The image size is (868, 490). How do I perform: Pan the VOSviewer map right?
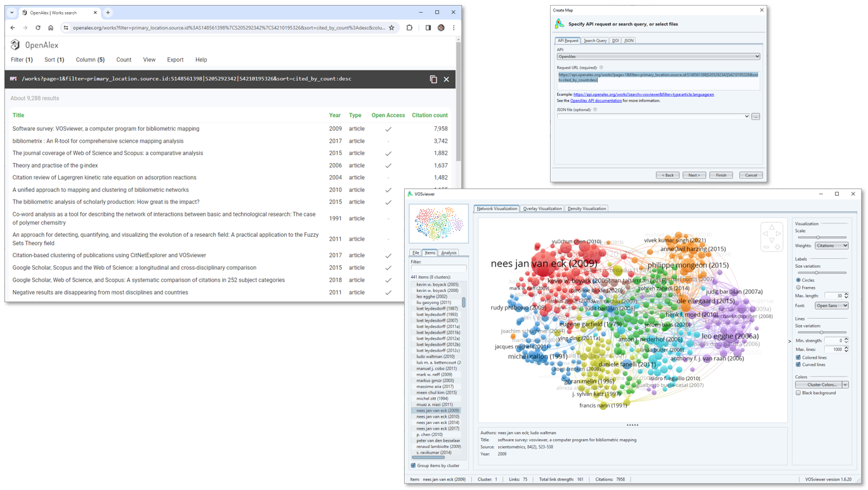778,234
